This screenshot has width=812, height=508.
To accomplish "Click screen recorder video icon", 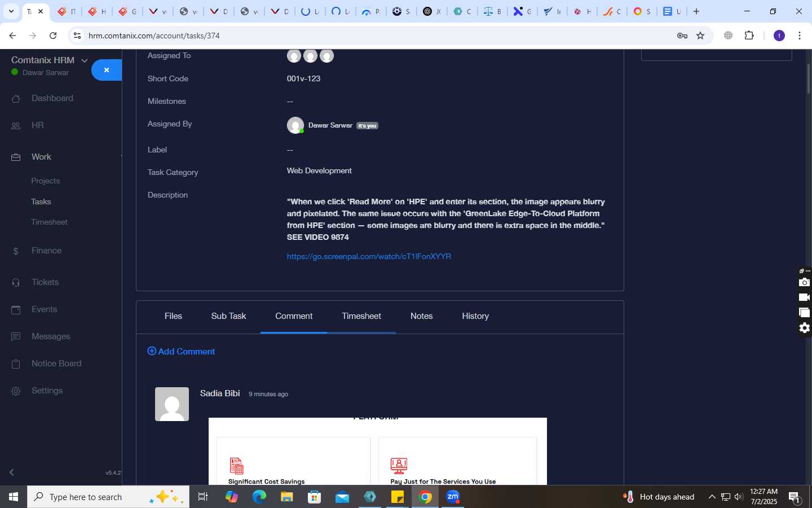I will pyautogui.click(x=804, y=297).
